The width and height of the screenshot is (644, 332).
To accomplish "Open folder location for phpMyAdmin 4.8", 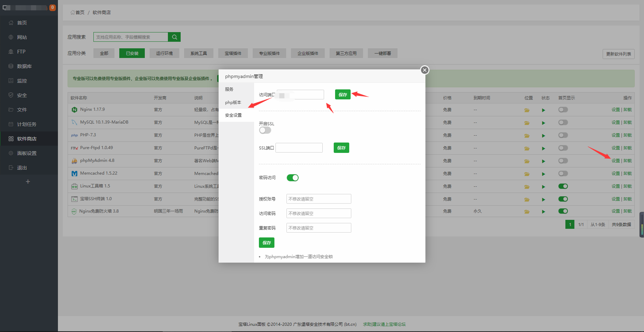I will 527,161.
